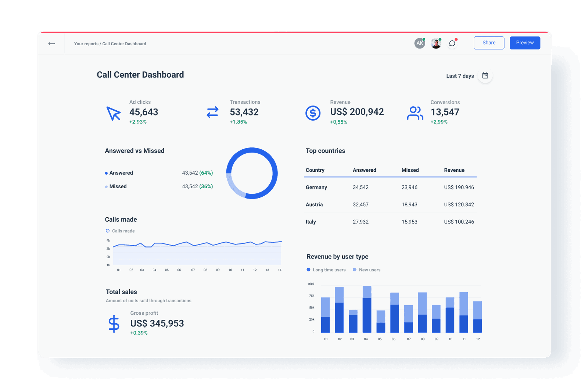Open the comments chat bubble icon
588x389 pixels.
[452, 43]
